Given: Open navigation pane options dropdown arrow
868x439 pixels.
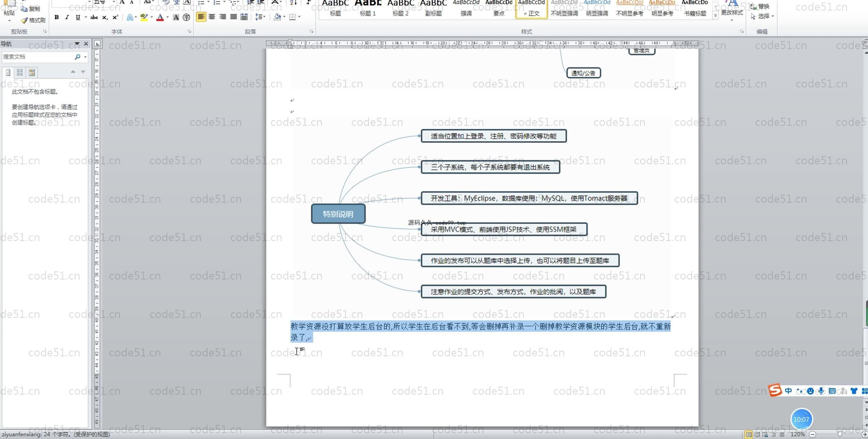Looking at the screenshot, I should pos(77,44).
